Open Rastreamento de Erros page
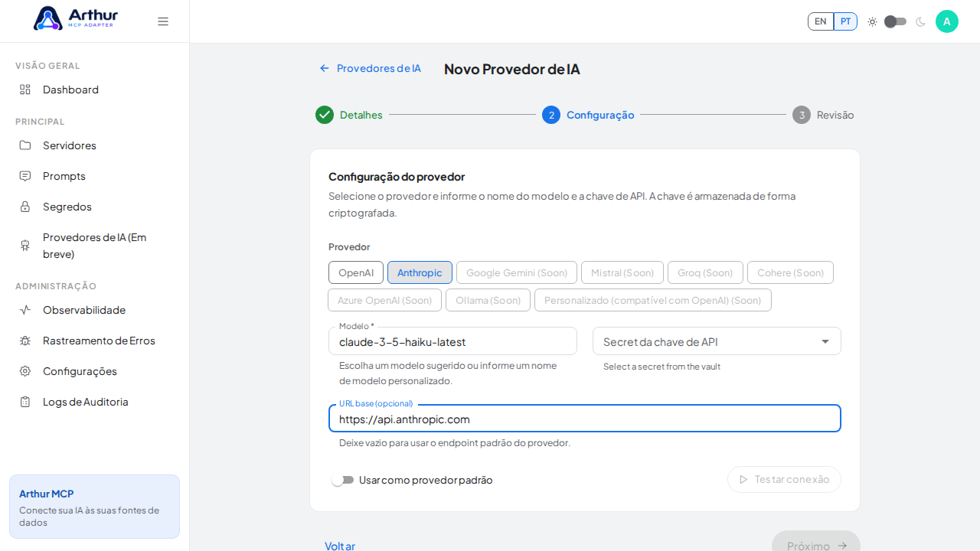 coord(95,341)
